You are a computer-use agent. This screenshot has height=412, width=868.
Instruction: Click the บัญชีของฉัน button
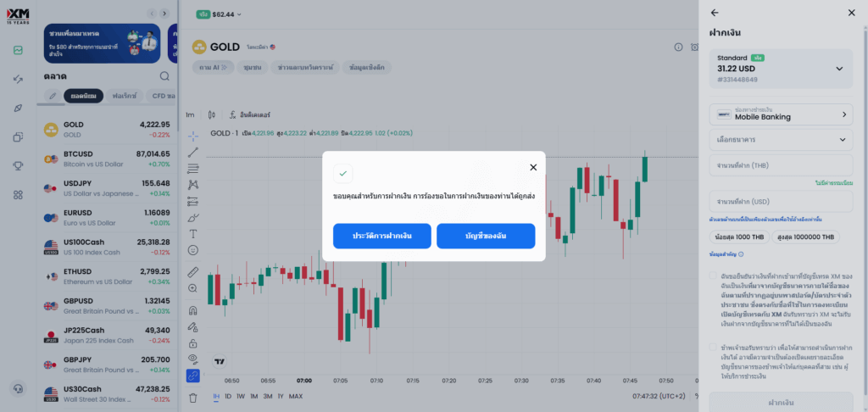click(486, 236)
